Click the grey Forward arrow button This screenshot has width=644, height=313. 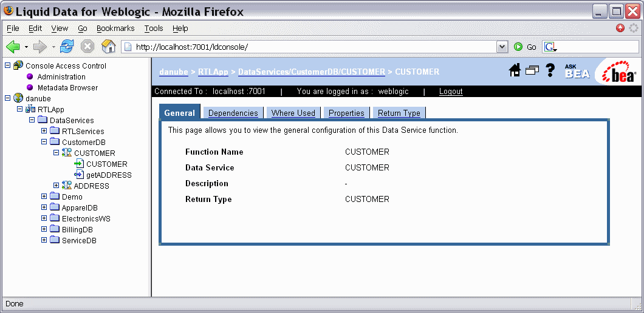click(40, 47)
